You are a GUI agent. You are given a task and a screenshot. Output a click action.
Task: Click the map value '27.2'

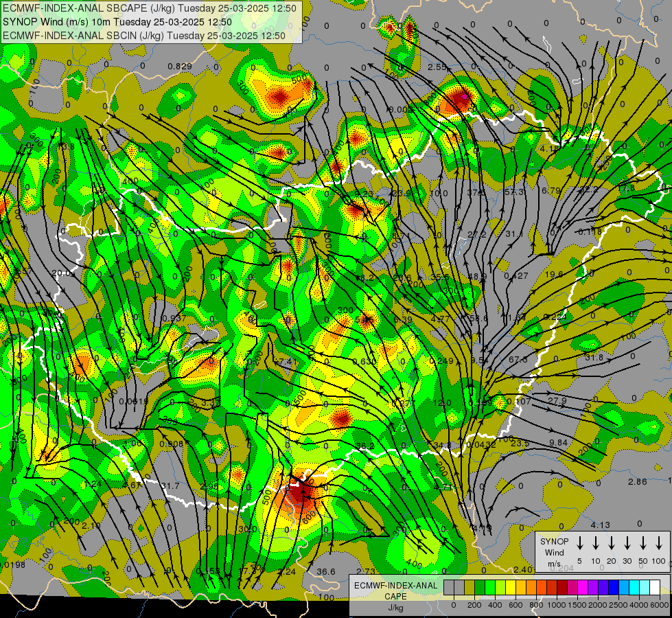[477, 235]
